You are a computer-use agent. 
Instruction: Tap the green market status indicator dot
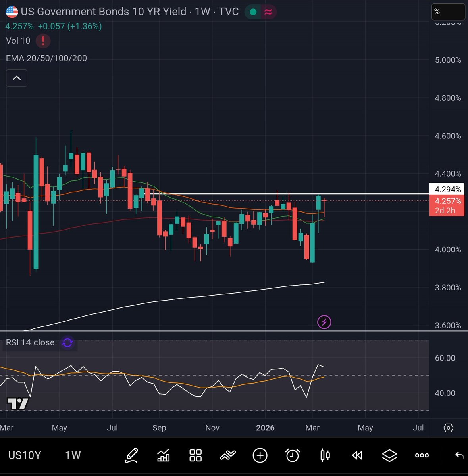253,12
